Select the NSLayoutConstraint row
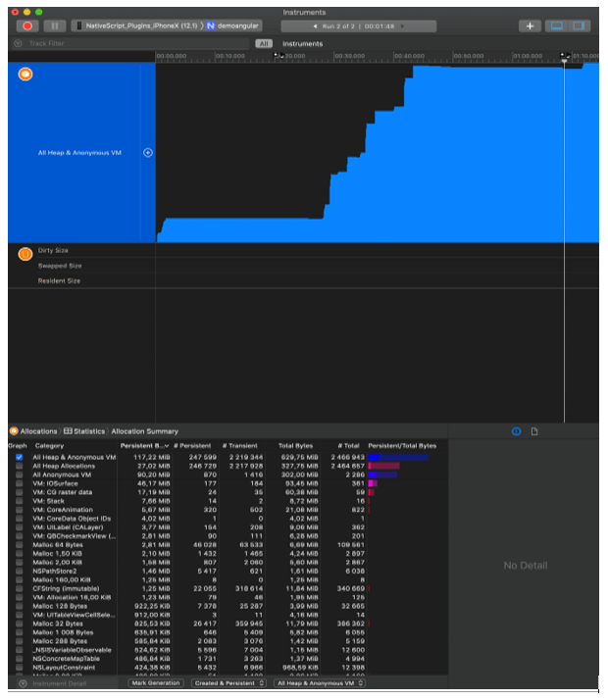This screenshot has height=700, width=608. coord(228,668)
